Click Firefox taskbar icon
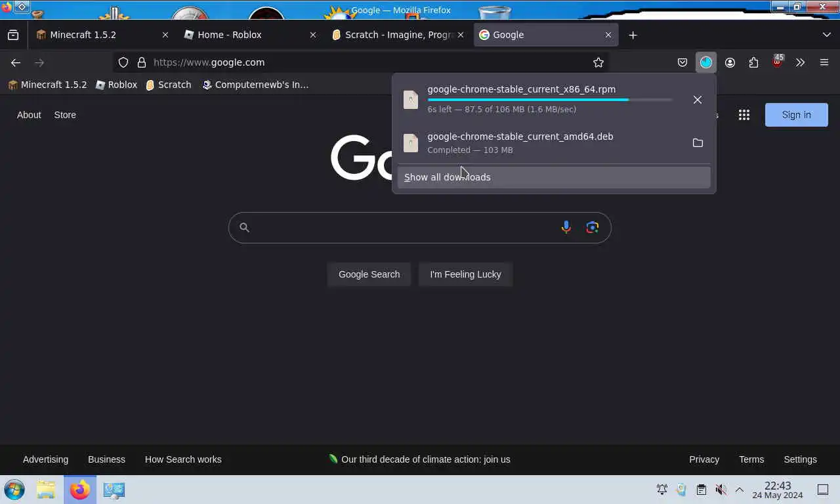The width and height of the screenshot is (840, 504). click(80, 490)
